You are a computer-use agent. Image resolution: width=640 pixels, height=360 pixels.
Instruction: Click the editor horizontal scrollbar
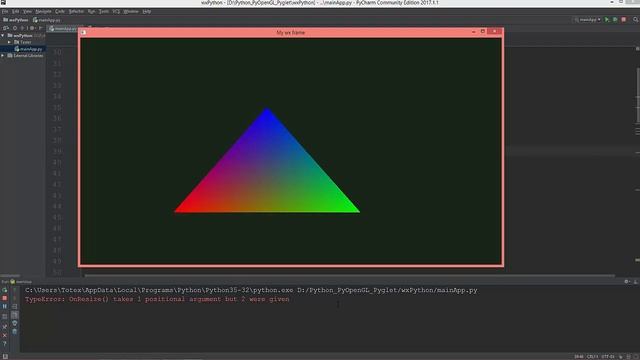349,276
